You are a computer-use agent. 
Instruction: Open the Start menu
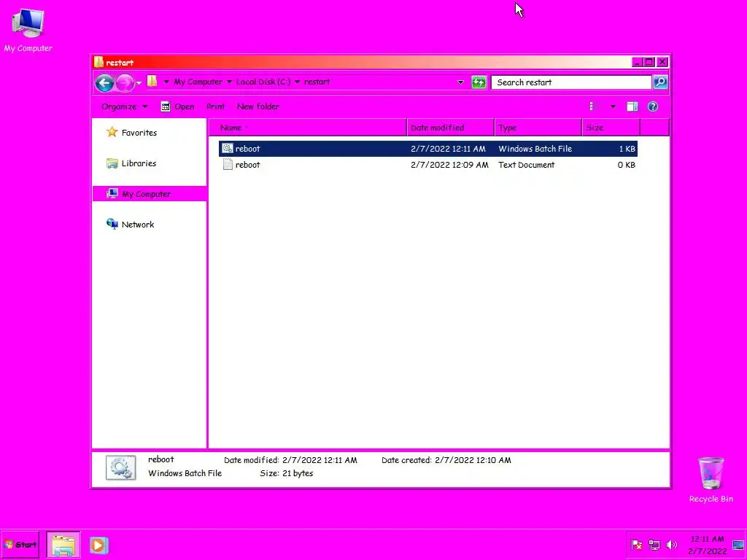coord(20,545)
